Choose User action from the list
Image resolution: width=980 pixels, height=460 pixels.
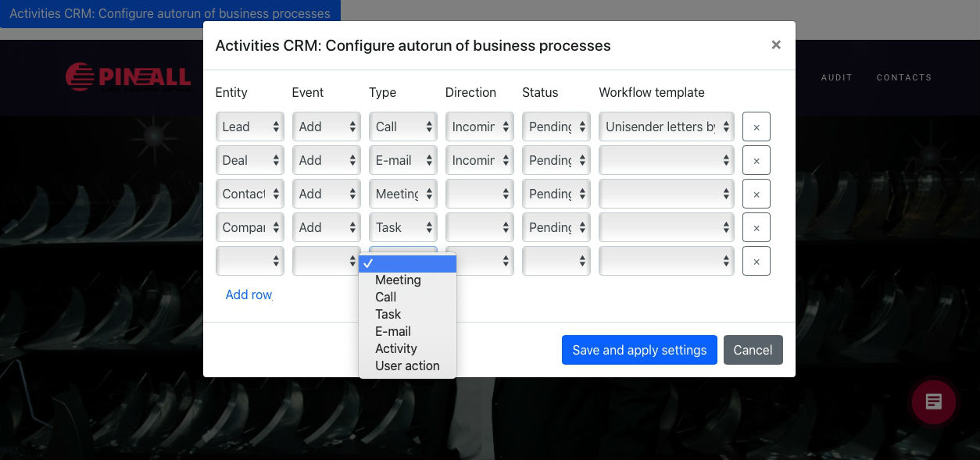[x=407, y=366]
